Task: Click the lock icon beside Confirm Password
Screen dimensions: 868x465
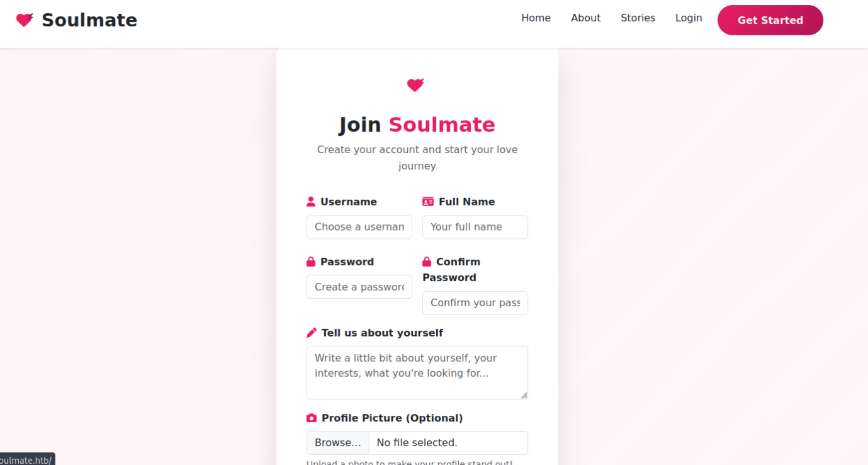Action: coord(427,261)
